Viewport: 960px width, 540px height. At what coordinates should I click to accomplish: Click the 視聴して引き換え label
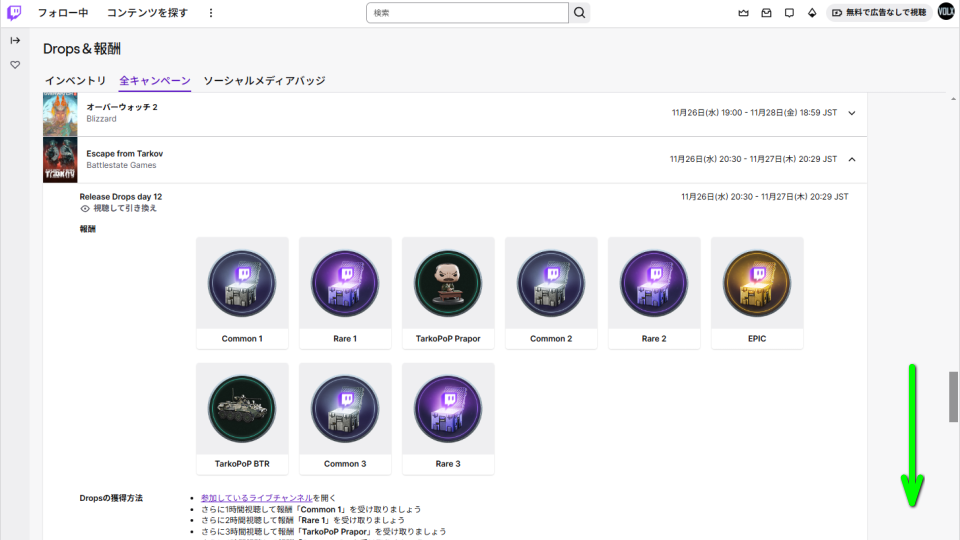point(125,208)
